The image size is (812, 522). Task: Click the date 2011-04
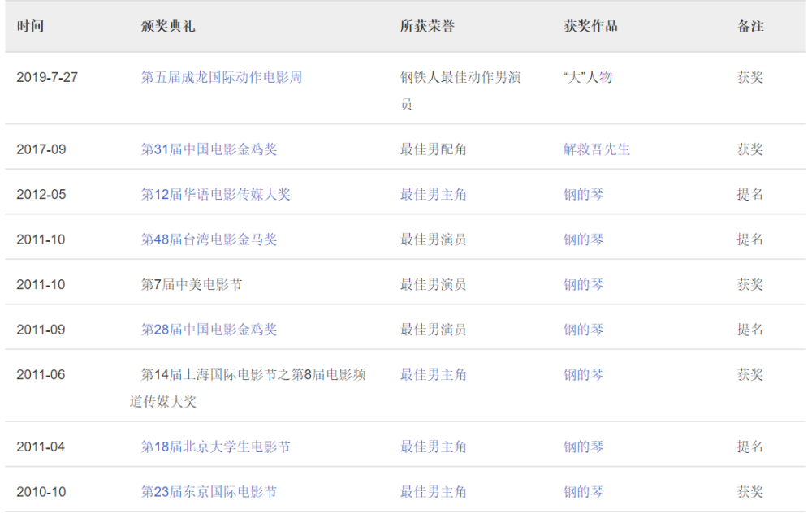click(x=41, y=447)
